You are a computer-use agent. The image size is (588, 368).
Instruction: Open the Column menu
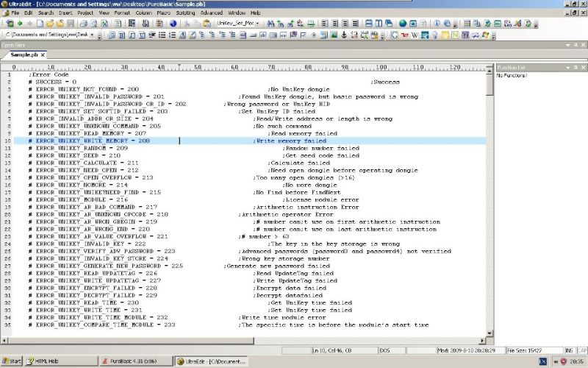(x=143, y=13)
